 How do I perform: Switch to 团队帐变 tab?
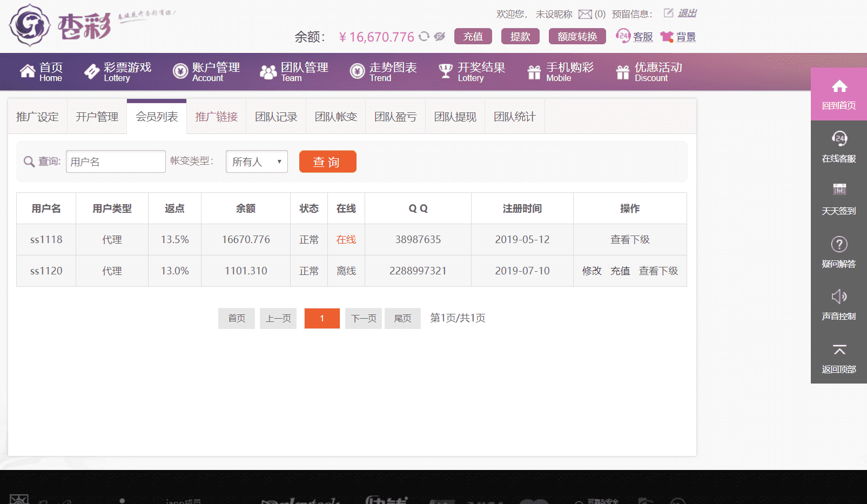[x=335, y=117]
